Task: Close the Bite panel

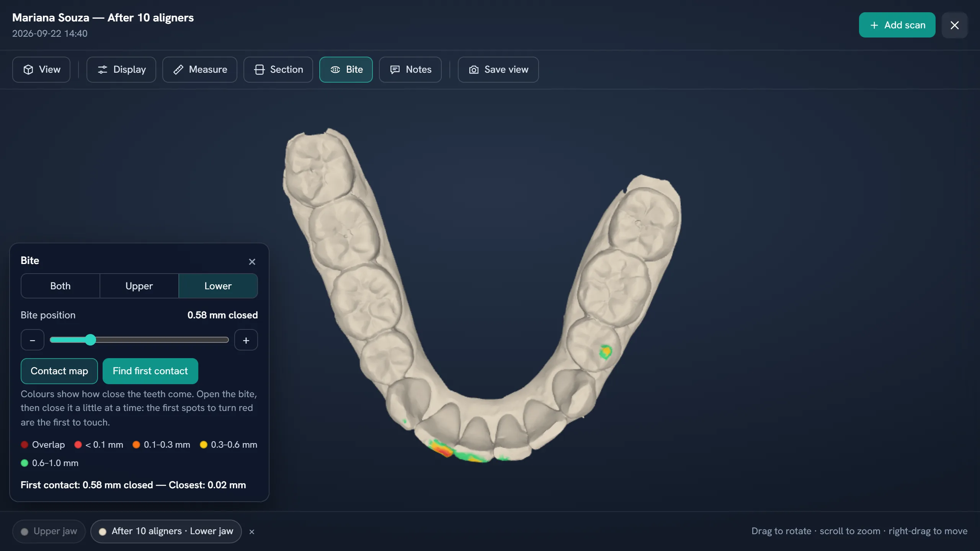Action: (x=252, y=262)
